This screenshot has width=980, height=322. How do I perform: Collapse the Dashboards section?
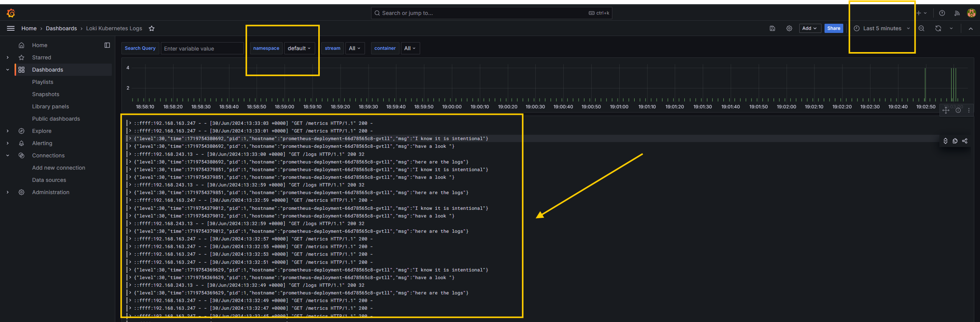pyautogui.click(x=8, y=70)
